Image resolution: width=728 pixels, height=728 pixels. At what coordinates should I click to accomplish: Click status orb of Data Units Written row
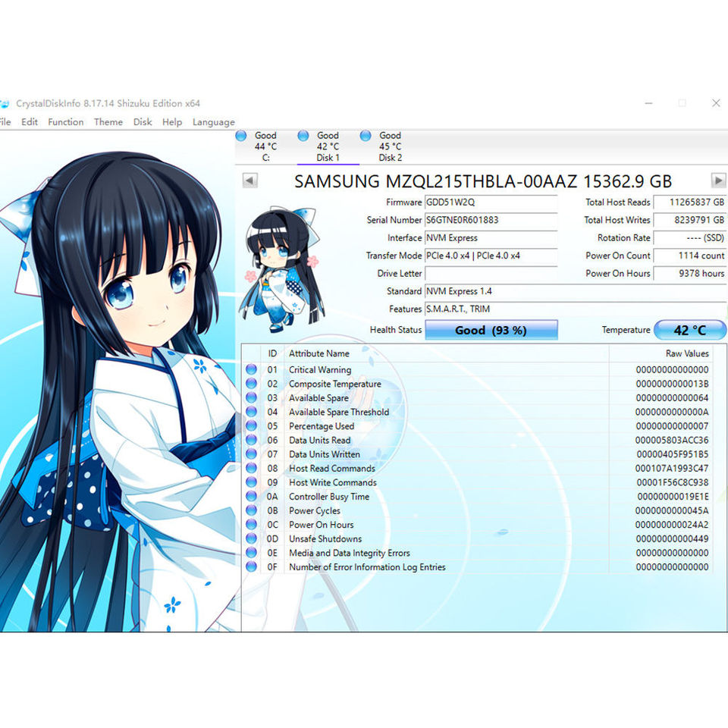251,454
